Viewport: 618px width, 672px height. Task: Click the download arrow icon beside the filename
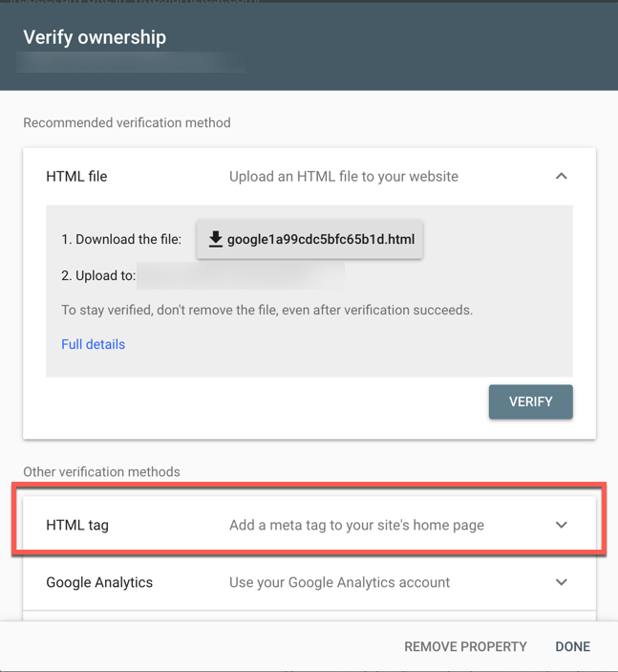(x=216, y=240)
